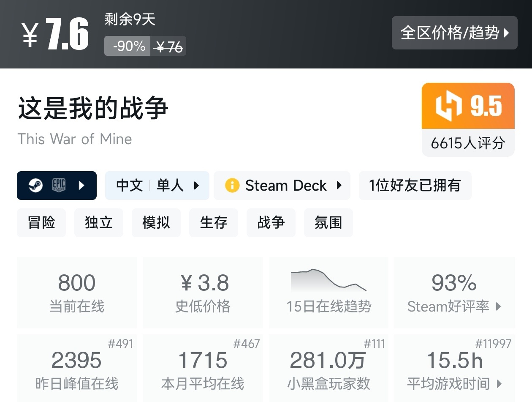Click the 15.5h 平均游戏时间 stat
The height and width of the screenshot is (402, 532).
click(x=454, y=368)
